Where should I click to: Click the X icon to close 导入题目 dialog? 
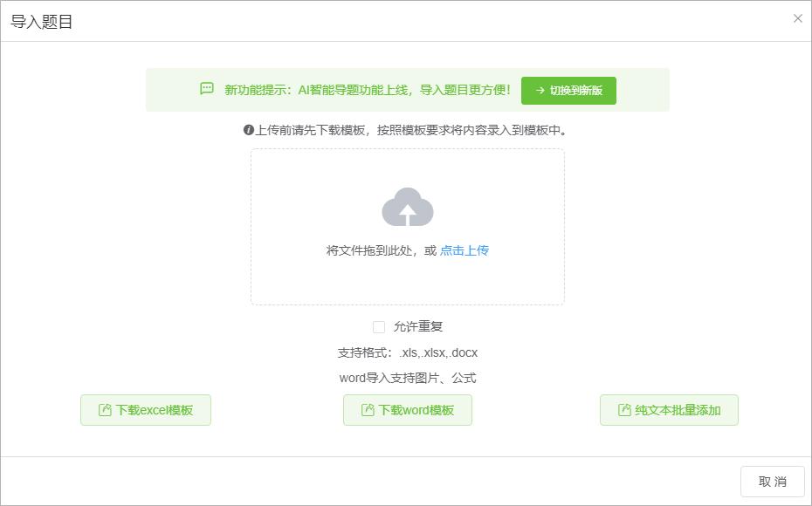click(x=796, y=17)
